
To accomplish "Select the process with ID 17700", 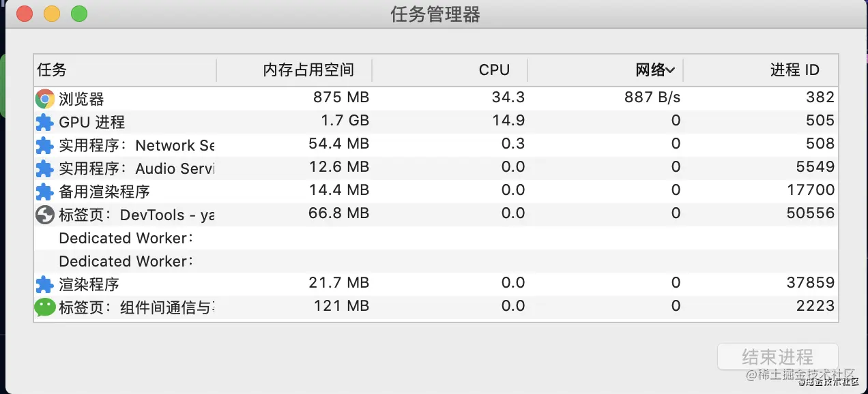I will (x=810, y=190).
